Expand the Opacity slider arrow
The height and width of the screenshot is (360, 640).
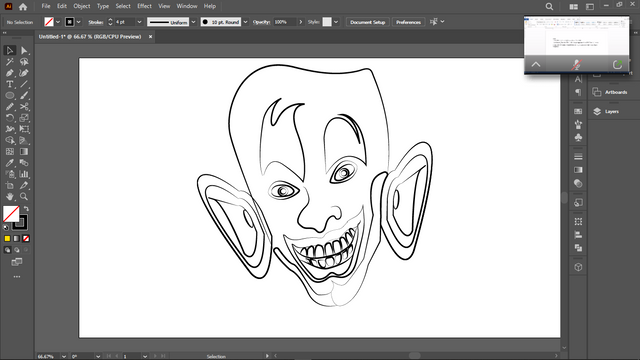coord(301,22)
